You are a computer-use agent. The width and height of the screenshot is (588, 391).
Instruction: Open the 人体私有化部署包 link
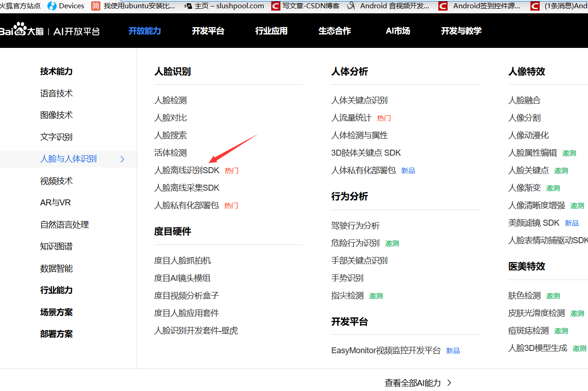(x=363, y=170)
